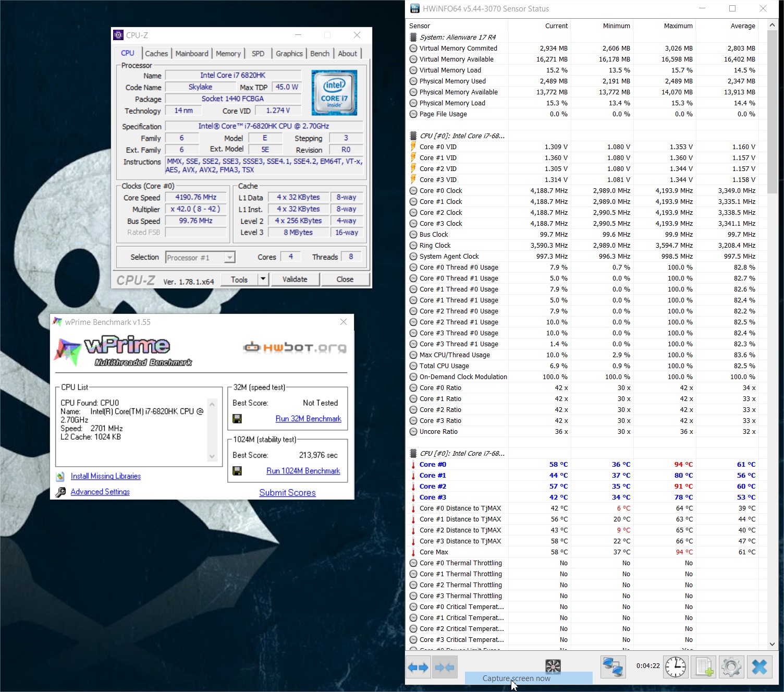Close sensors with the blue X icon
784x692 pixels.
(759, 667)
